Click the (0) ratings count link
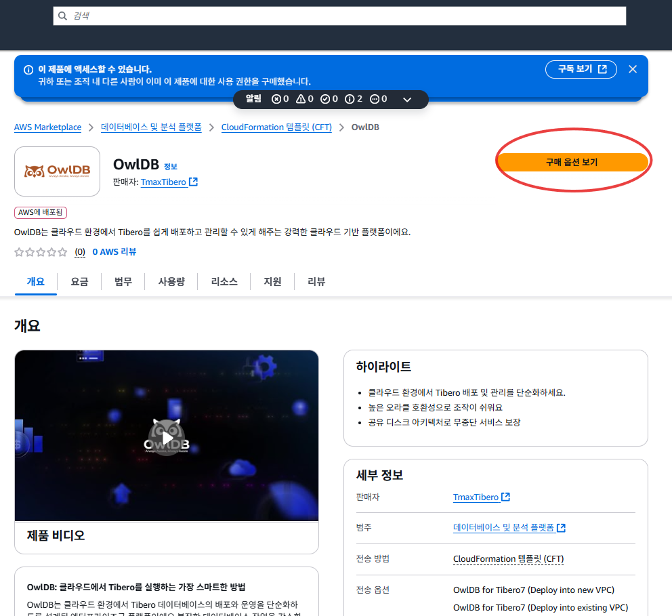This screenshot has height=616, width=672. pyautogui.click(x=80, y=252)
